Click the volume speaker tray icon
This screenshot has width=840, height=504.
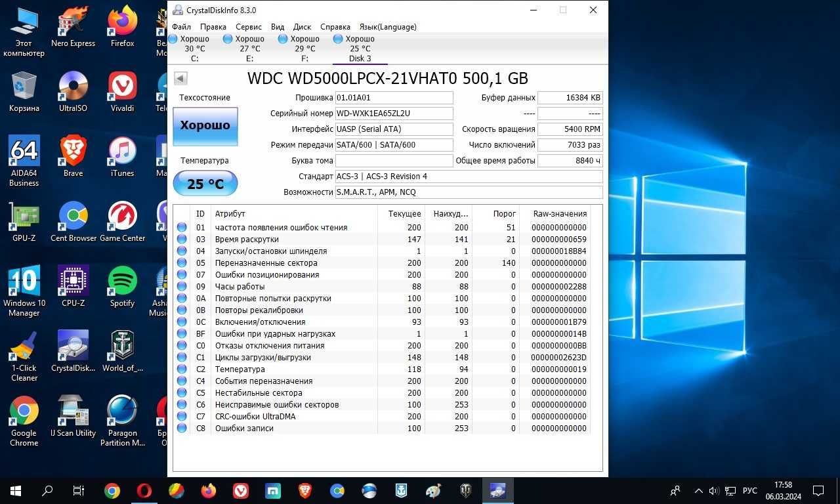pyautogui.click(x=714, y=490)
